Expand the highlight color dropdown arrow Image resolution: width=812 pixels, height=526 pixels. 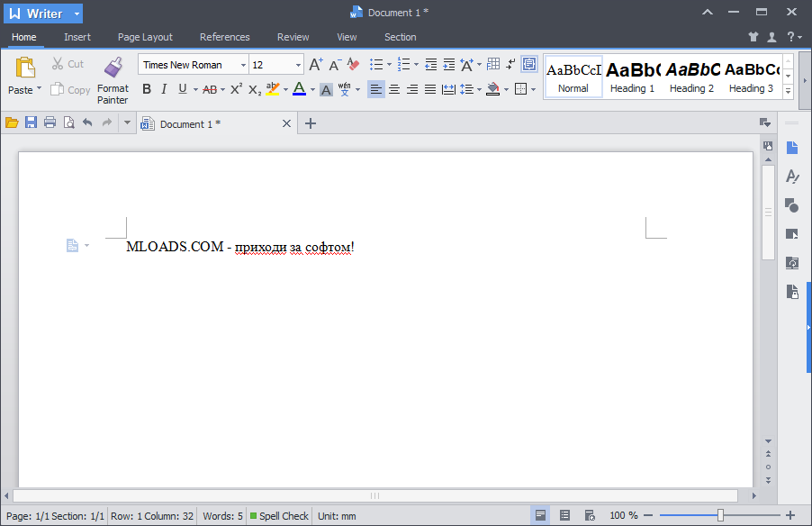click(285, 90)
